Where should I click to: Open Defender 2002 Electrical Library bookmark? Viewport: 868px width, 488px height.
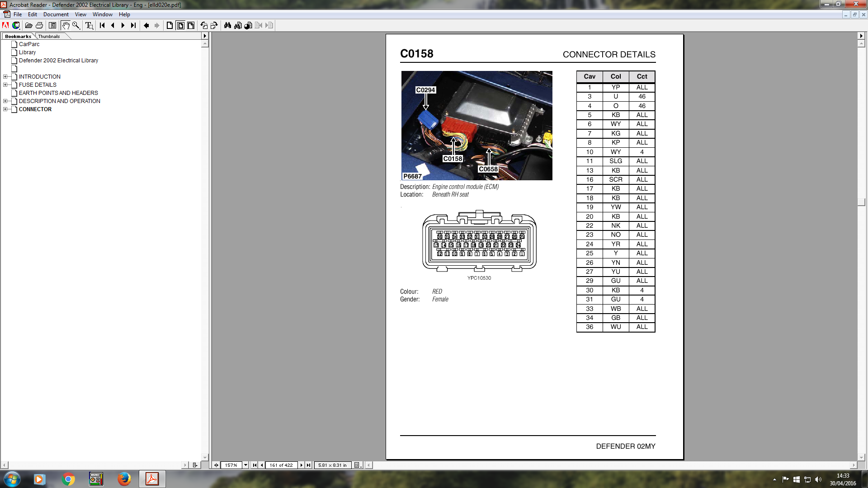pos(58,61)
